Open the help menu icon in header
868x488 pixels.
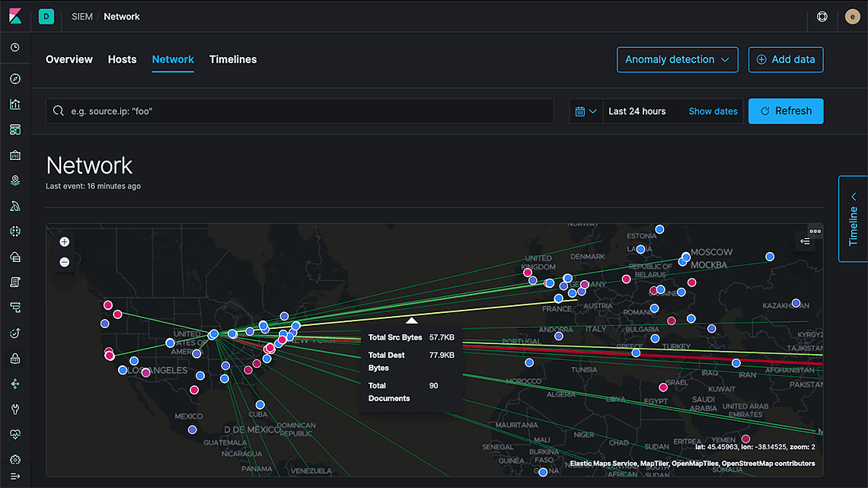822,16
